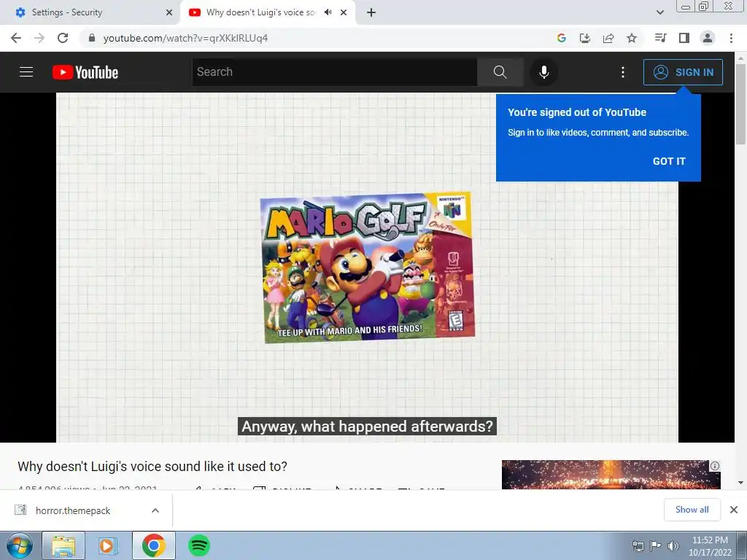Screen dimensions: 747x560
Task: Click into the YouTube Search field
Action: click(334, 72)
